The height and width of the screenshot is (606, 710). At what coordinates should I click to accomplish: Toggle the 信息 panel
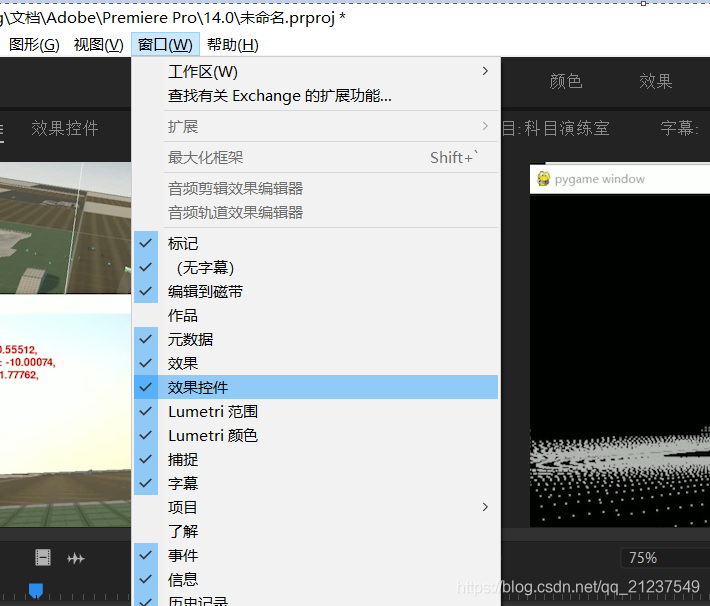(316, 579)
